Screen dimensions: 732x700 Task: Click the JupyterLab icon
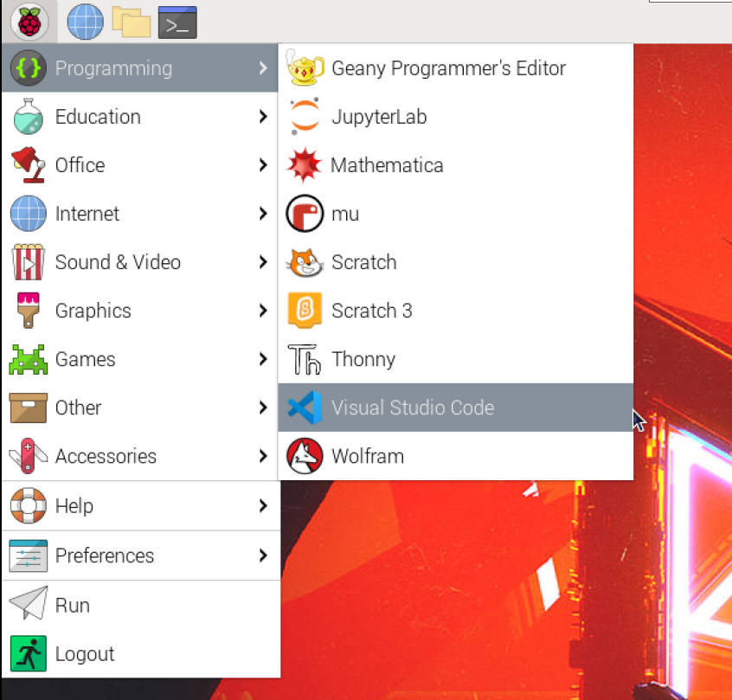tap(304, 117)
